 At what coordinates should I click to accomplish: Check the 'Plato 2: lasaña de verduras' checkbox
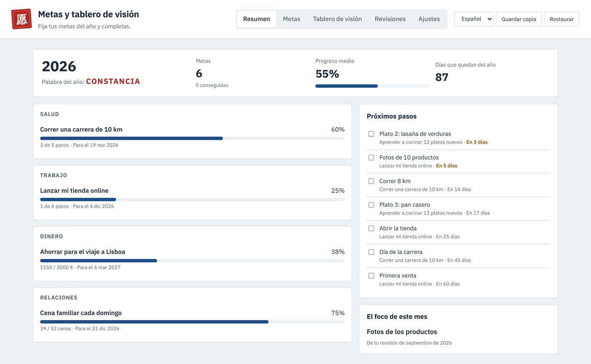[x=371, y=134]
